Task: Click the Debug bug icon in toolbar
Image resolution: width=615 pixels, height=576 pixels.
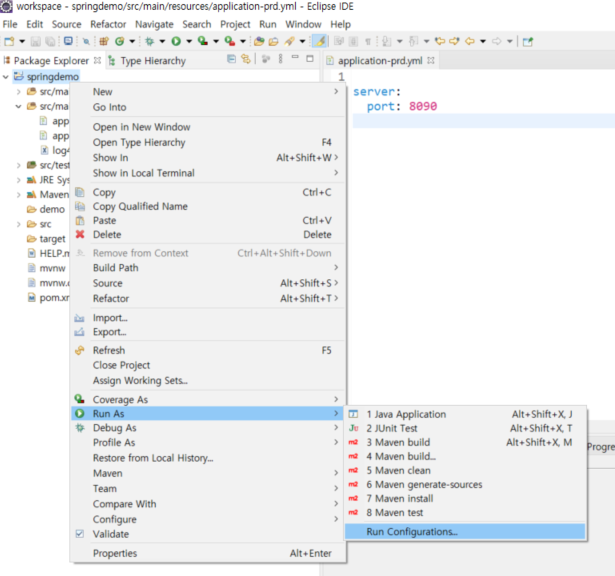Action: (150, 41)
